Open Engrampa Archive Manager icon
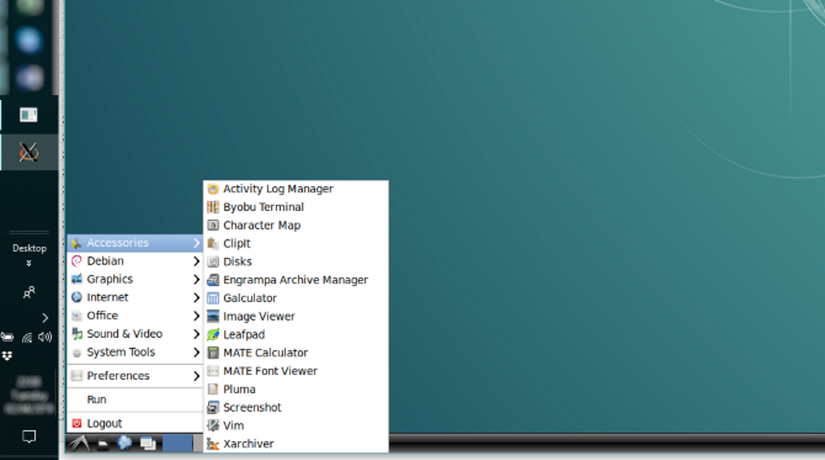The height and width of the screenshot is (460, 825). pos(213,280)
